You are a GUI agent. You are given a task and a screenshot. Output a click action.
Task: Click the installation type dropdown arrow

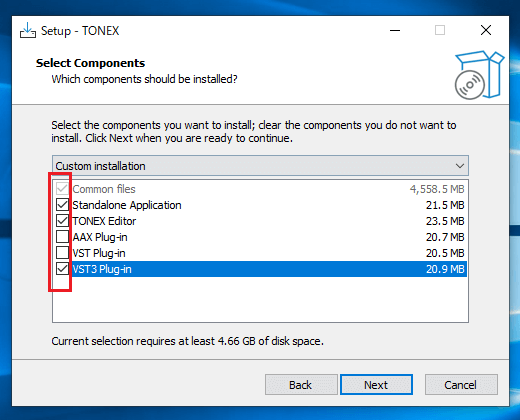click(x=460, y=166)
